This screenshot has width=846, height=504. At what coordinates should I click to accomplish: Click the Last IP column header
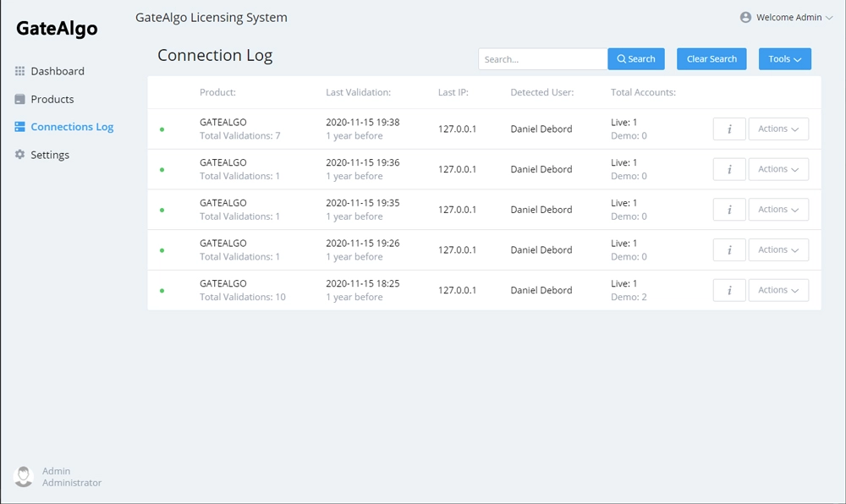pyautogui.click(x=453, y=92)
